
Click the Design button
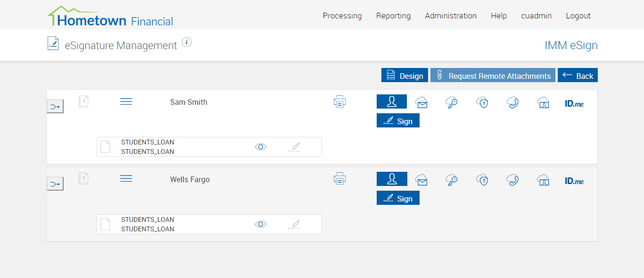point(405,76)
